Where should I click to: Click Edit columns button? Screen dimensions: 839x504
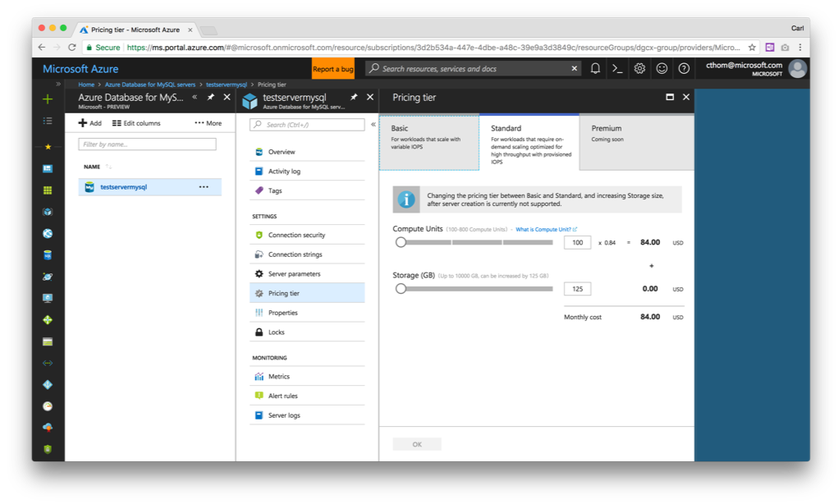point(136,123)
